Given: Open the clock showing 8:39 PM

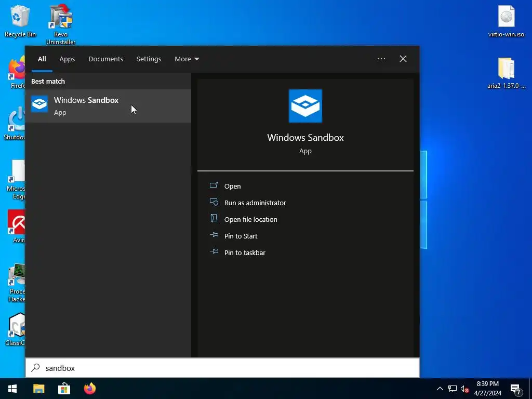Looking at the screenshot, I should pyautogui.click(x=487, y=389).
